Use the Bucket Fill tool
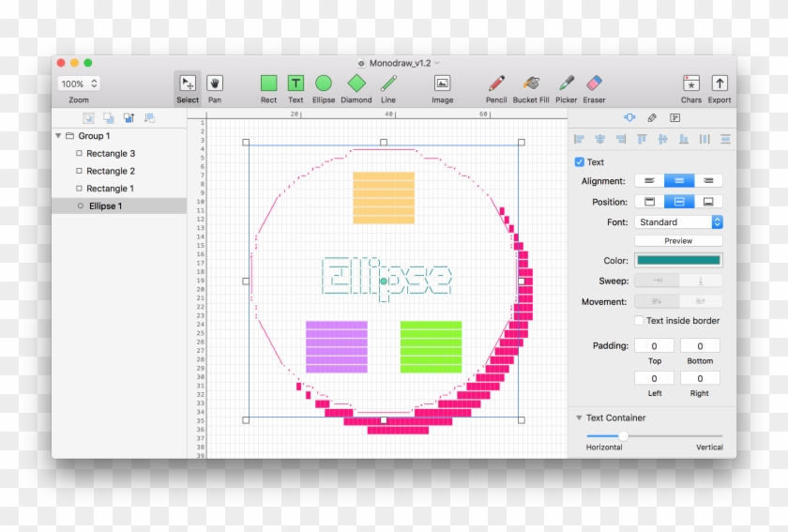The width and height of the screenshot is (788, 532). tap(531, 84)
